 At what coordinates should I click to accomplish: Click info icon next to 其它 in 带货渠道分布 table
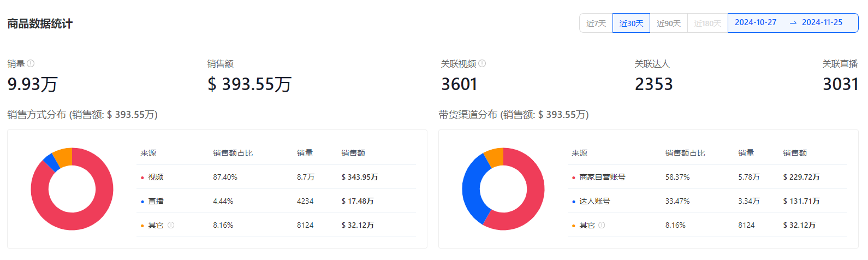point(602,225)
